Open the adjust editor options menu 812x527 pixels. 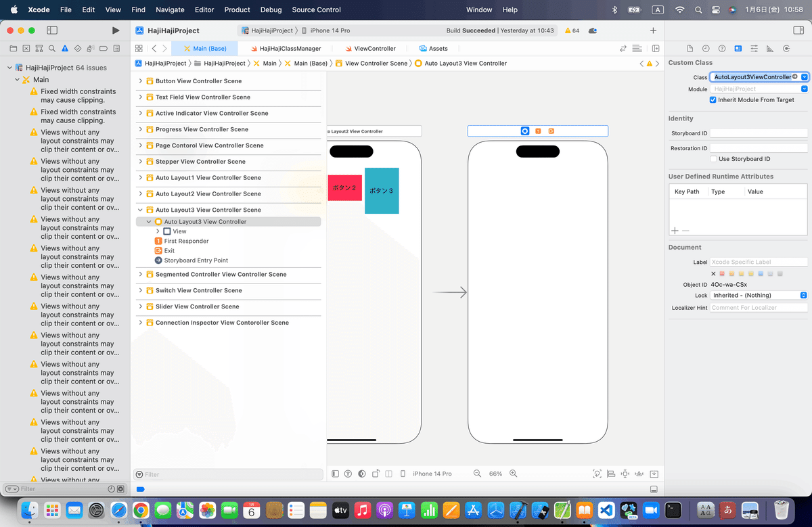637,49
